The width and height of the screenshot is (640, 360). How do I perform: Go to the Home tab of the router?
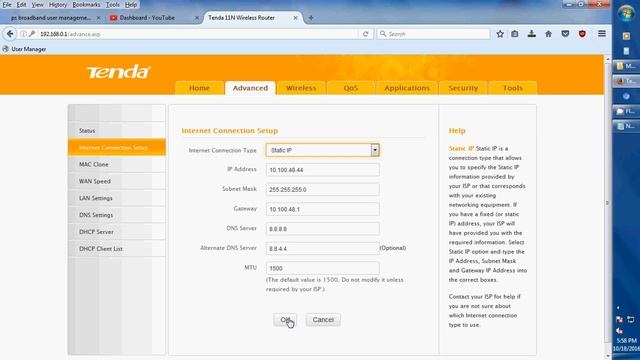click(x=199, y=88)
